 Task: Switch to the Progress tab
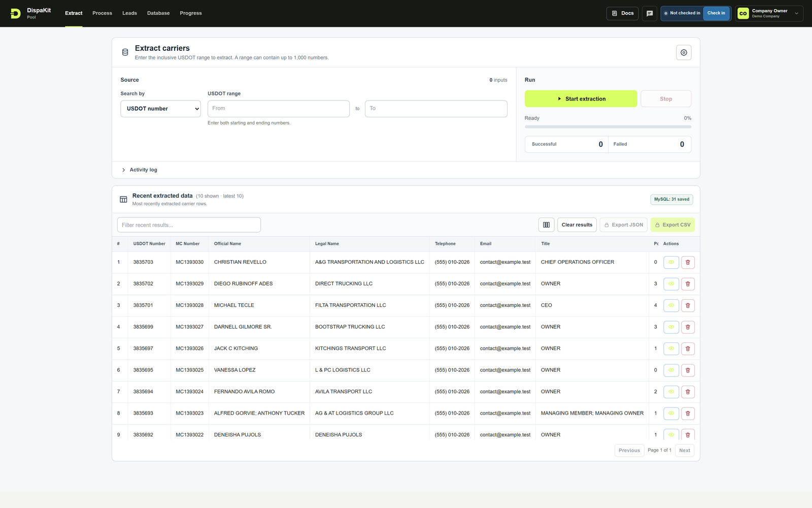[191, 13]
